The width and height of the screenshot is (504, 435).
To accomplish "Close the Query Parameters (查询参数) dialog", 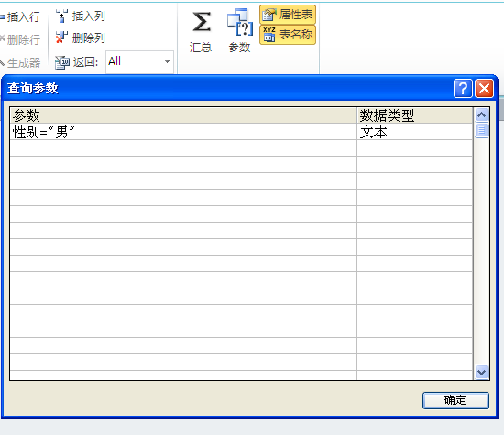I will (484, 88).
